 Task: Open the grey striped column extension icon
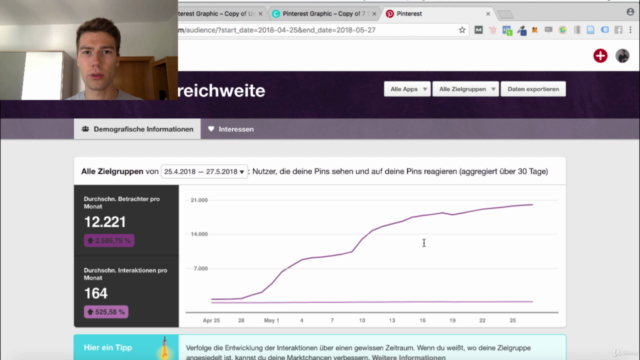tap(577, 30)
